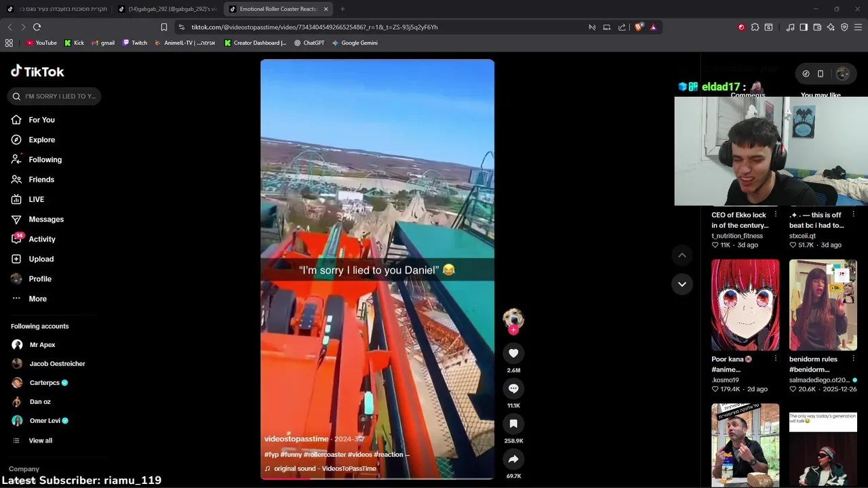The image size is (868, 488).
Task: Open options for benidorm rules video
Action: pyautogui.click(x=853, y=359)
